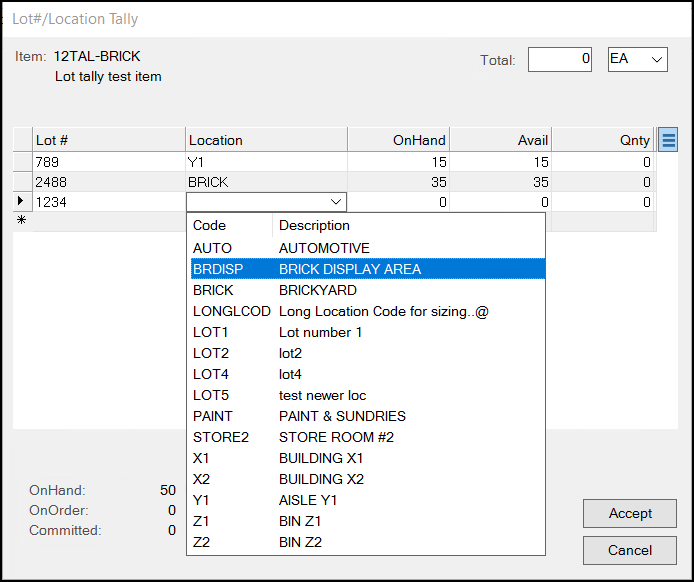Click the Qnty cell for lot 2488
694x582 pixels.
pyautogui.click(x=602, y=182)
